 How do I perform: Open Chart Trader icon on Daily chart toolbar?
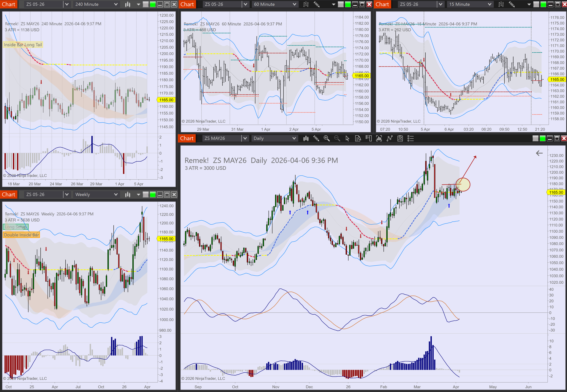click(x=368, y=139)
